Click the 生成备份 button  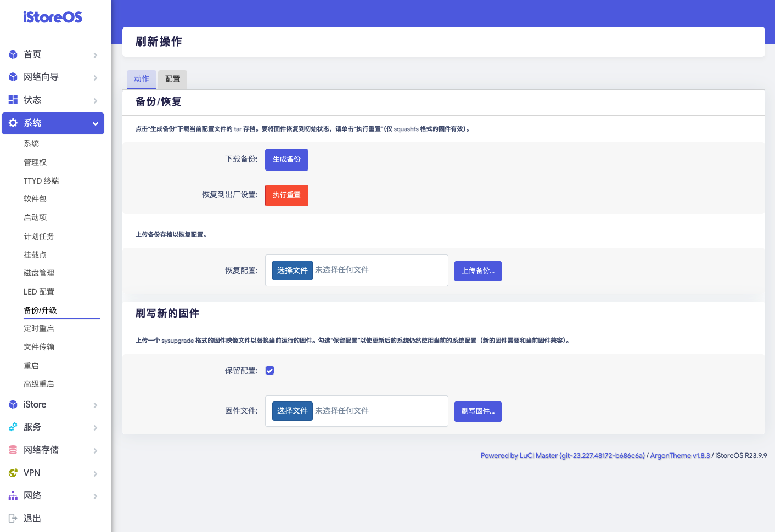tap(287, 160)
